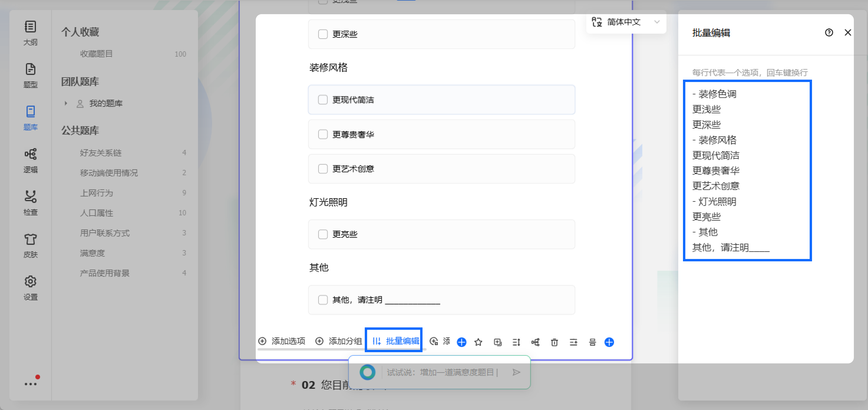Check the 其他，请注明 option checkbox
Screen dimensions: 868x410
(323, 300)
